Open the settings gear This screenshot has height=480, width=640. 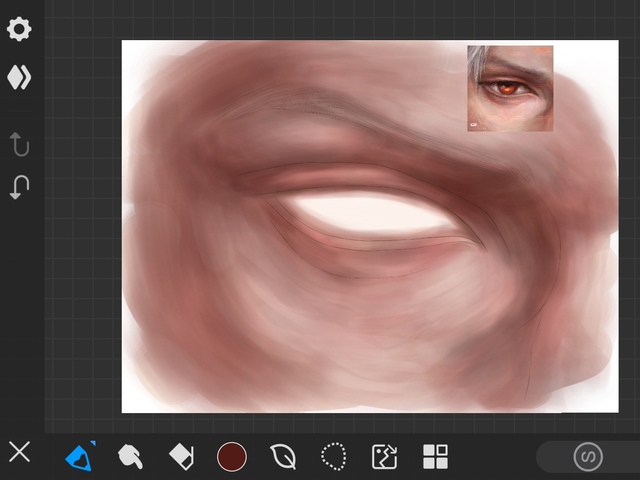click(19, 29)
